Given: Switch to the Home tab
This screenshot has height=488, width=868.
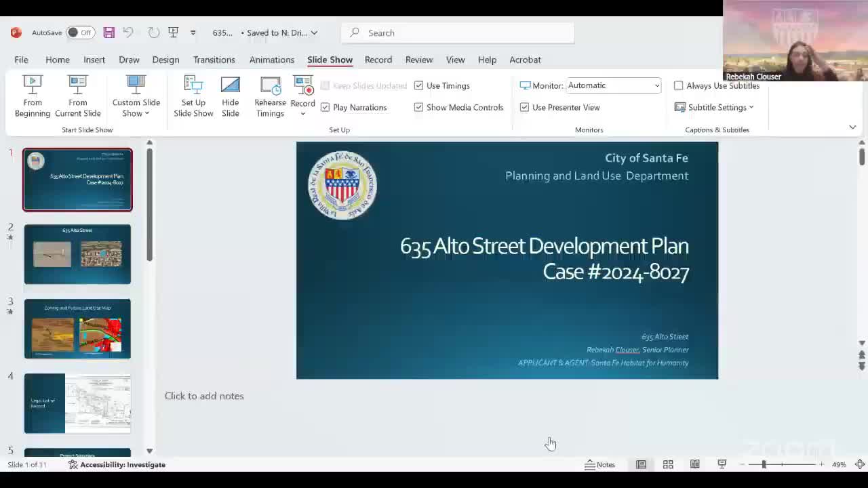Looking at the screenshot, I should coord(58,60).
